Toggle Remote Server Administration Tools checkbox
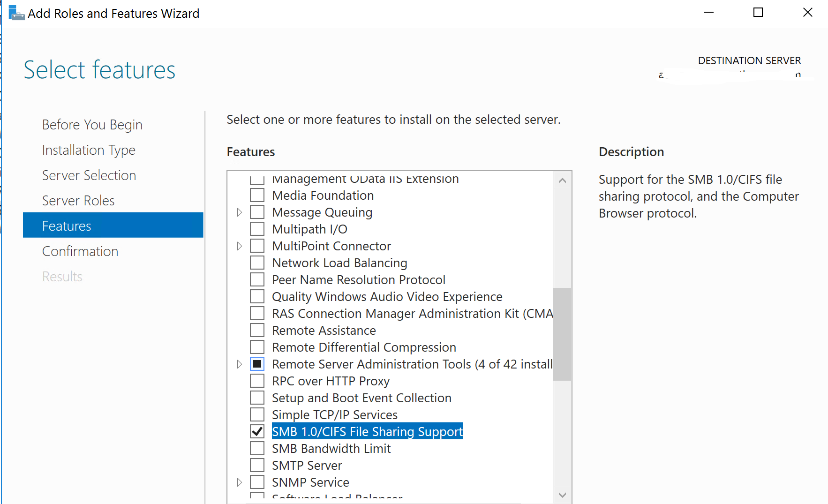 pos(257,364)
